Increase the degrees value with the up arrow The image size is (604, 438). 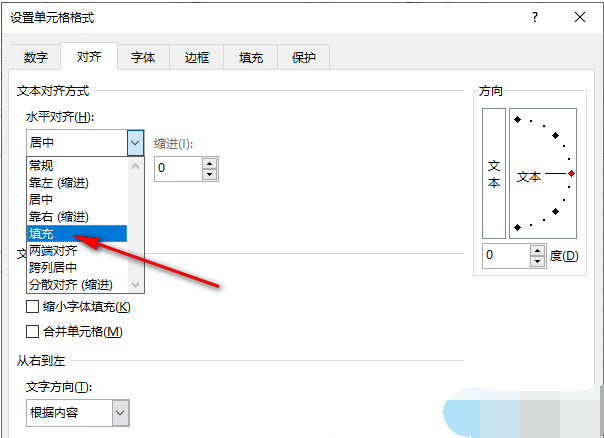click(537, 250)
